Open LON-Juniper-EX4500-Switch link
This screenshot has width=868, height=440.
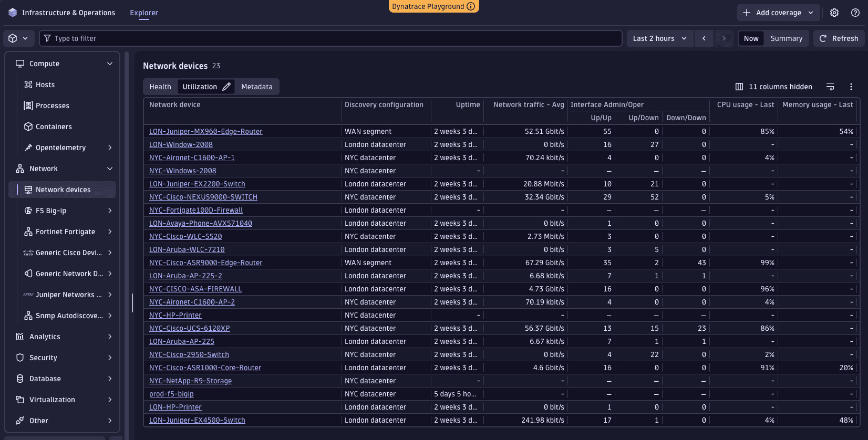click(197, 420)
